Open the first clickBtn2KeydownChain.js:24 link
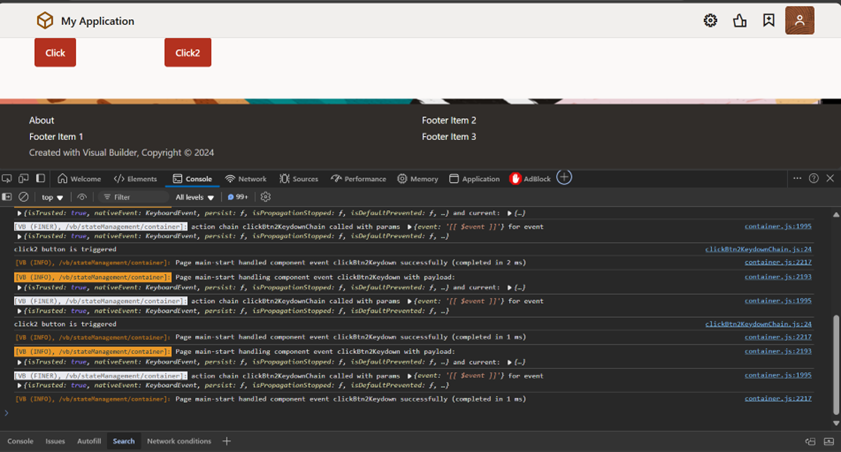The height and width of the screenshot is (452, 841). tap(758, 249)
